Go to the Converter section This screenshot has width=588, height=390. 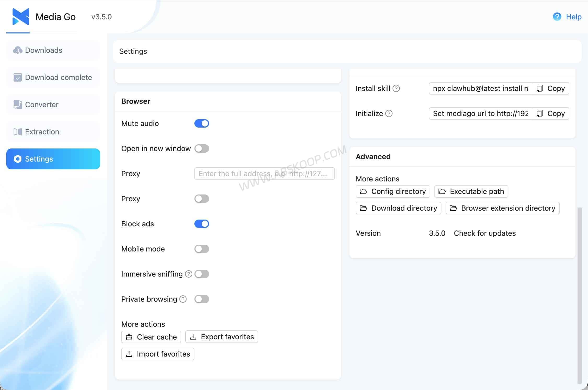pyautogui.click(x=53, y=105)
